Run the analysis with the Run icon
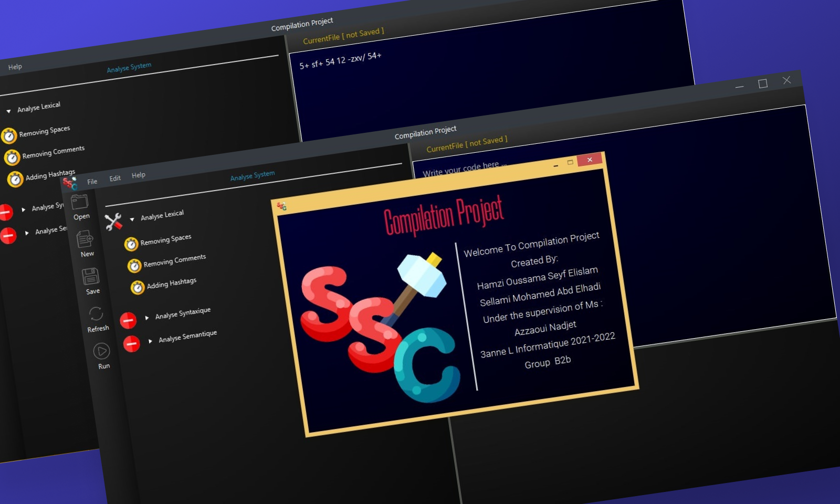 click(x=101, y=352)
